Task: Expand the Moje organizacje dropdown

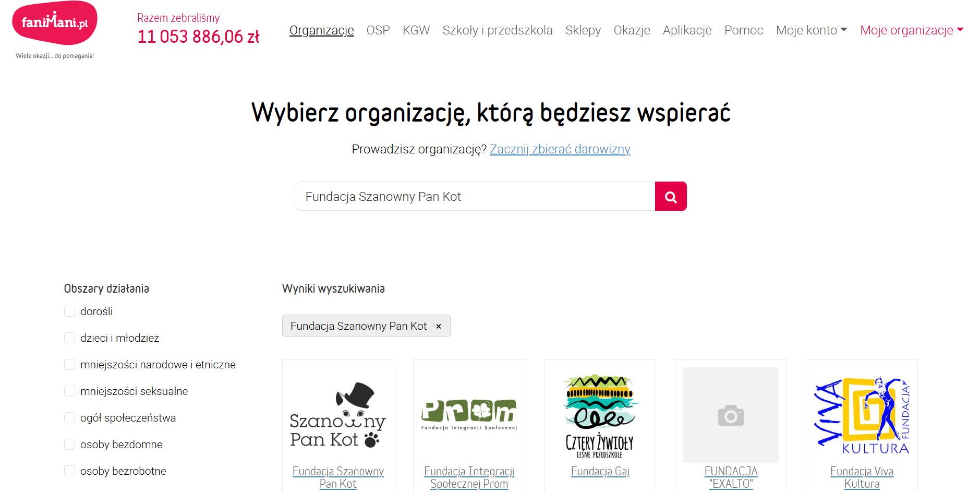Action: coord(912,30)
